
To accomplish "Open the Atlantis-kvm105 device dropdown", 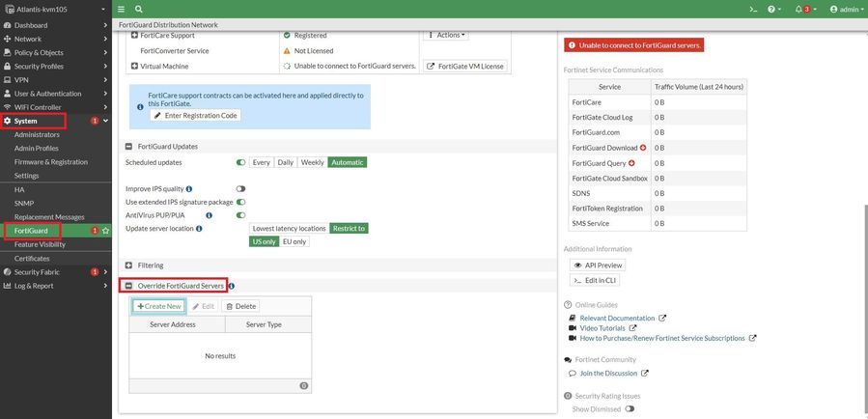I will pyautogui.click(x=55, y=10).
